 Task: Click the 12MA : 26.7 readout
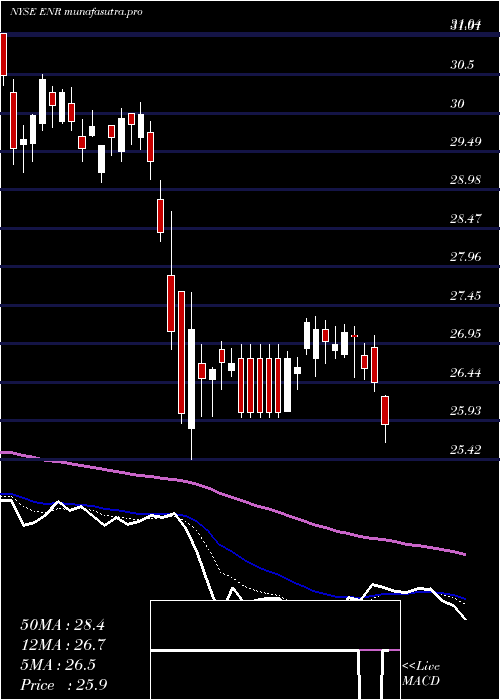click(62, 645)
